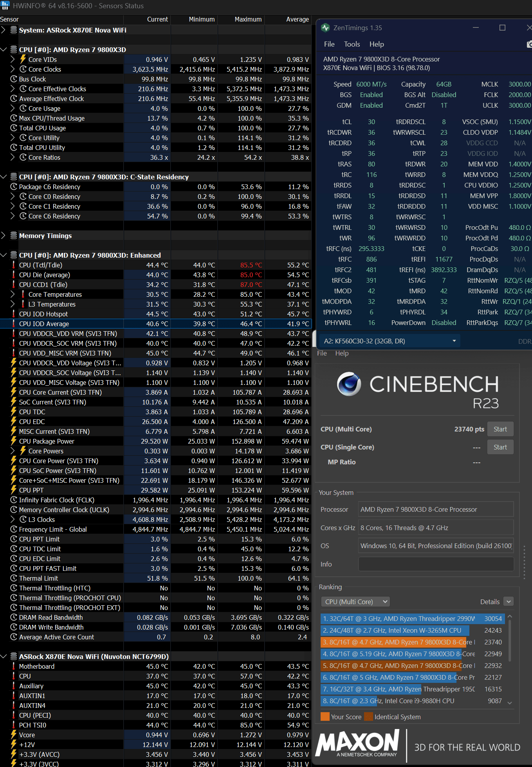Expand the Core Clocks row
This screenshot has width=532, height=767.
pyautogui.click(x=13, y=69)
